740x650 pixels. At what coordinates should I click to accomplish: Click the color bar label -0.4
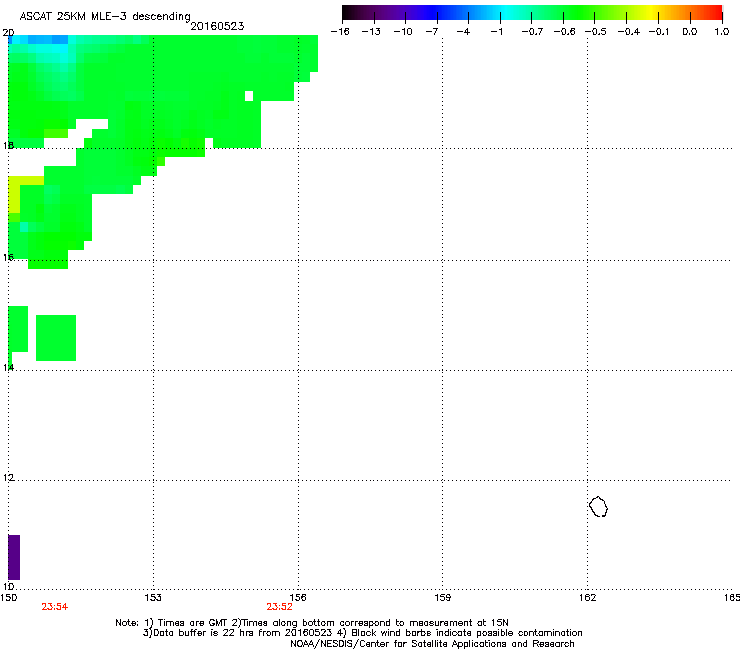coord(629,32)
